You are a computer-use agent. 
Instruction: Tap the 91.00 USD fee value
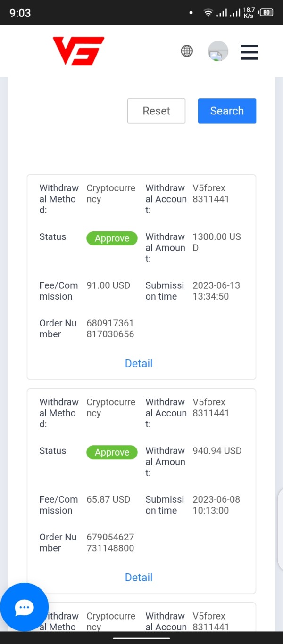(108, 285)
